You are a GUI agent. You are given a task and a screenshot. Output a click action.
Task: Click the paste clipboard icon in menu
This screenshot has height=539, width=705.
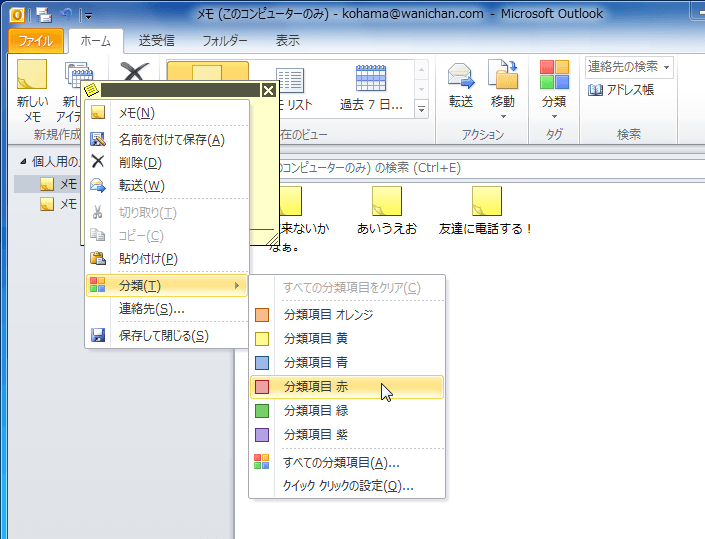(x=98, y=258)
